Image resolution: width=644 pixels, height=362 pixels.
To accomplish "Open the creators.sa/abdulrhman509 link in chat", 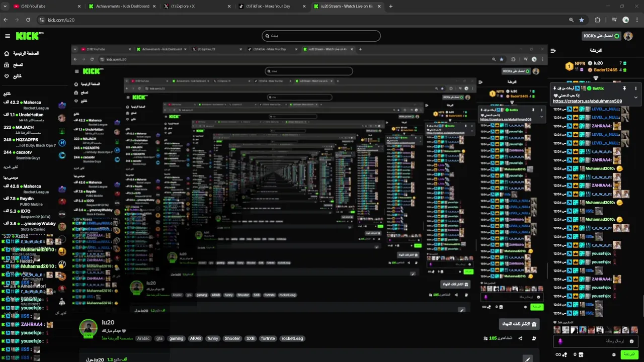I will click(587, 101).
